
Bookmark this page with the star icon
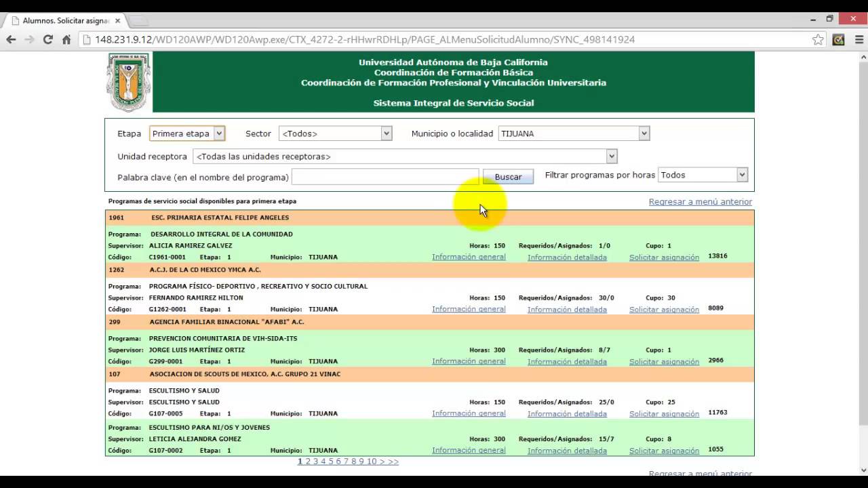pyautogui.click(x=818, y=39)
